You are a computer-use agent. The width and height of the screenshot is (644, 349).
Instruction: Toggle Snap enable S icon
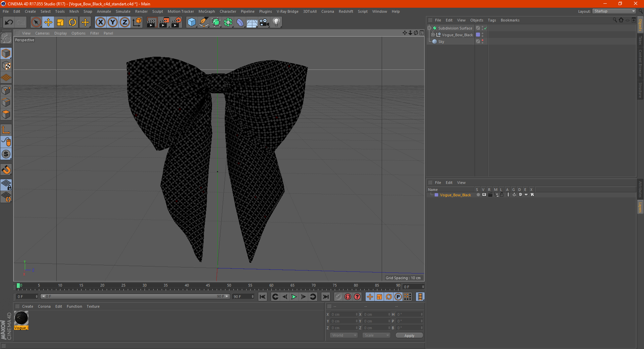(x=6, y=154)
